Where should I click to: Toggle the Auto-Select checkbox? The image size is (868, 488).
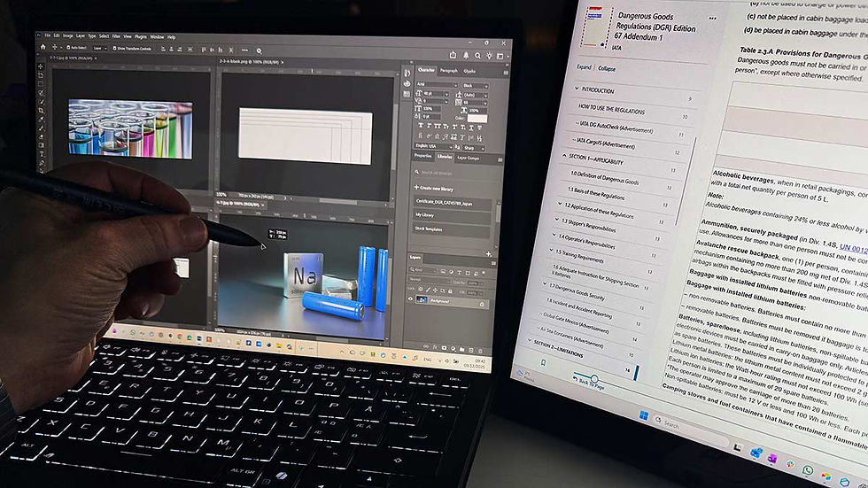[69, 48]
